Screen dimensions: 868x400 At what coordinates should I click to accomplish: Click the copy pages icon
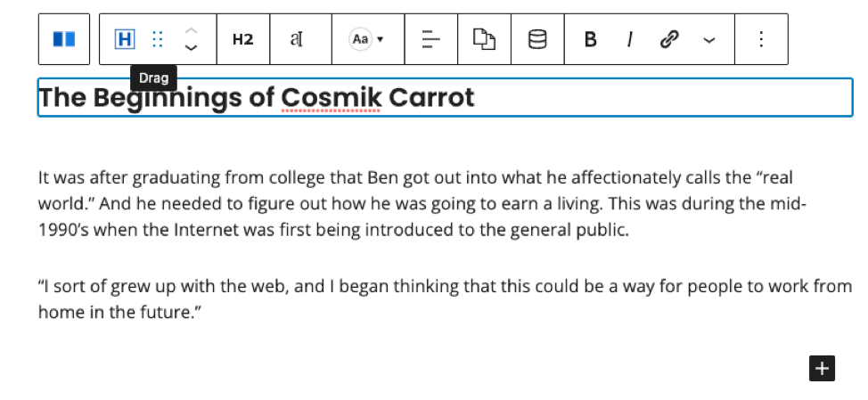coord(485,39)
